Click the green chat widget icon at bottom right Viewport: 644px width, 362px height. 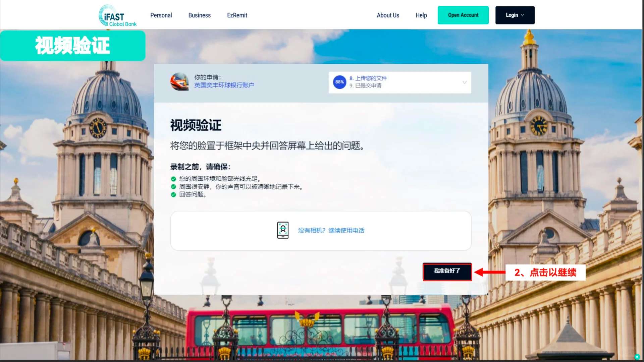coord(637,357)
